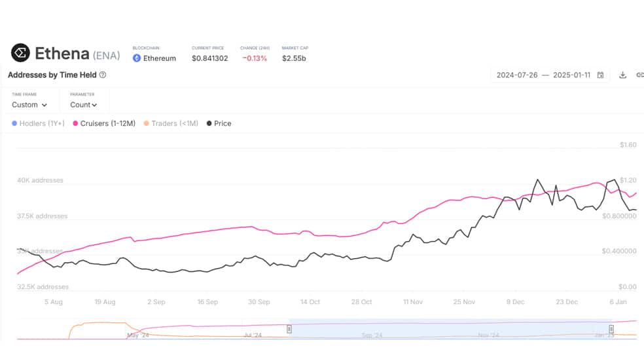Viewport: 644px width, 363px height.
Task: Click the 11 Nov x-axis label
Action: point(413,302)
